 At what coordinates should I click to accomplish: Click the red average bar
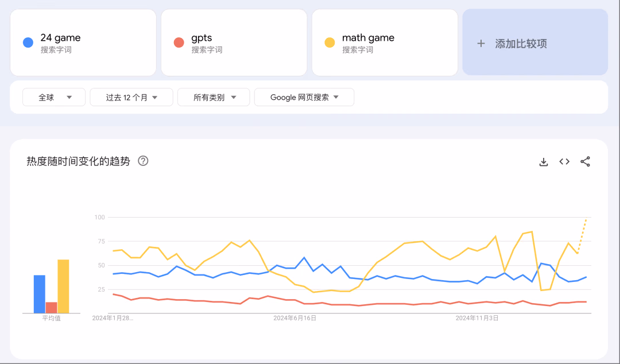pyautogui.click(x=52, y=307)
